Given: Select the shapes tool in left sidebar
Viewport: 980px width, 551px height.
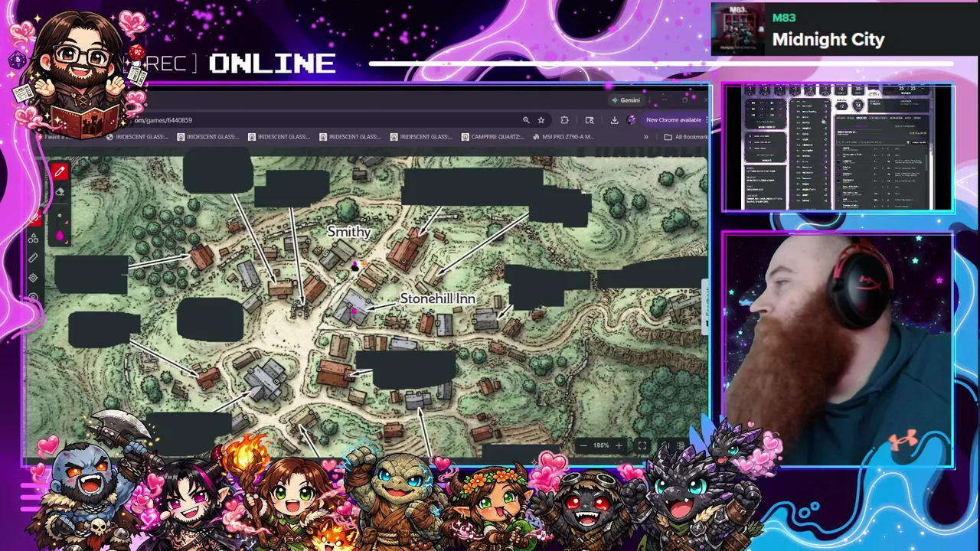Looking at the screenshot, I should click(33, 239).
